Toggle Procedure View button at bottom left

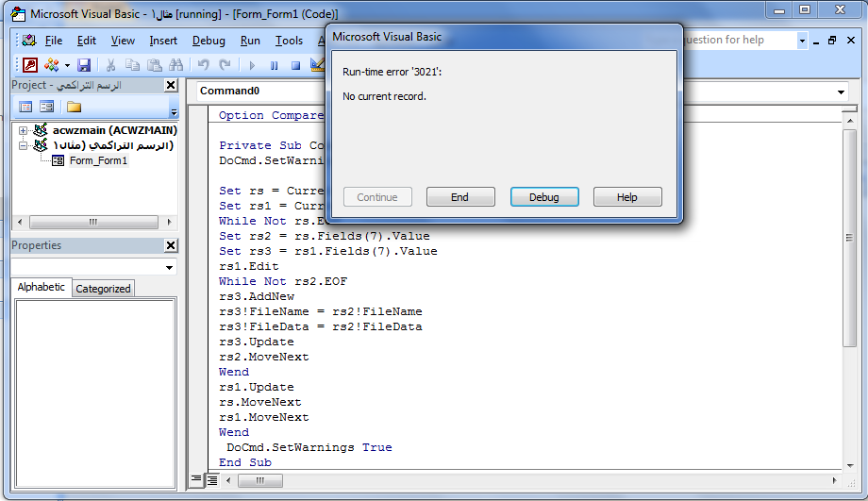[196, 479]
